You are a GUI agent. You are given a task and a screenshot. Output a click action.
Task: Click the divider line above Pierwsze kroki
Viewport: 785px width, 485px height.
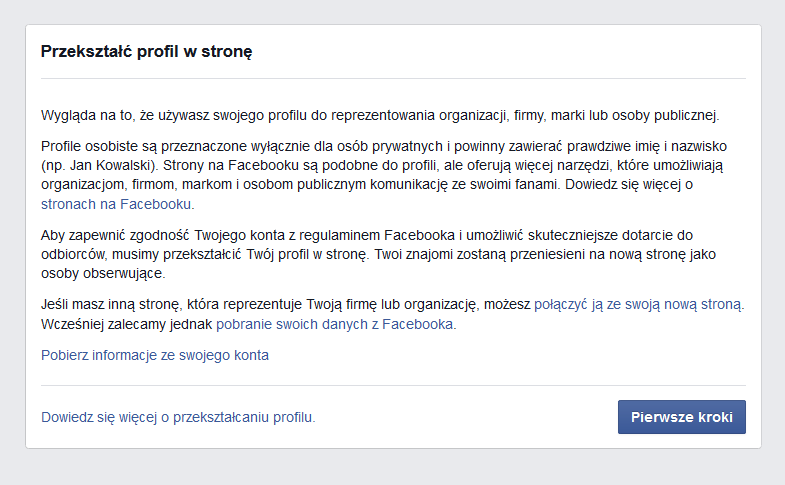coord(393,385)
